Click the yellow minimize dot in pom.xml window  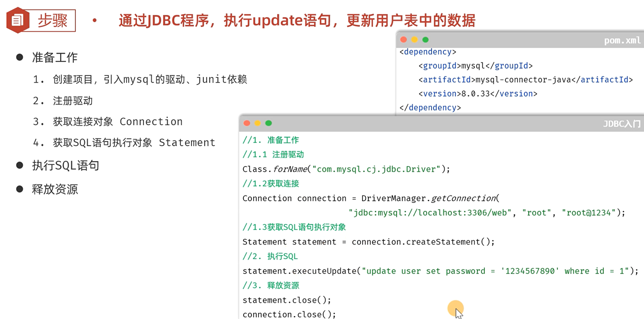point(414,40)
